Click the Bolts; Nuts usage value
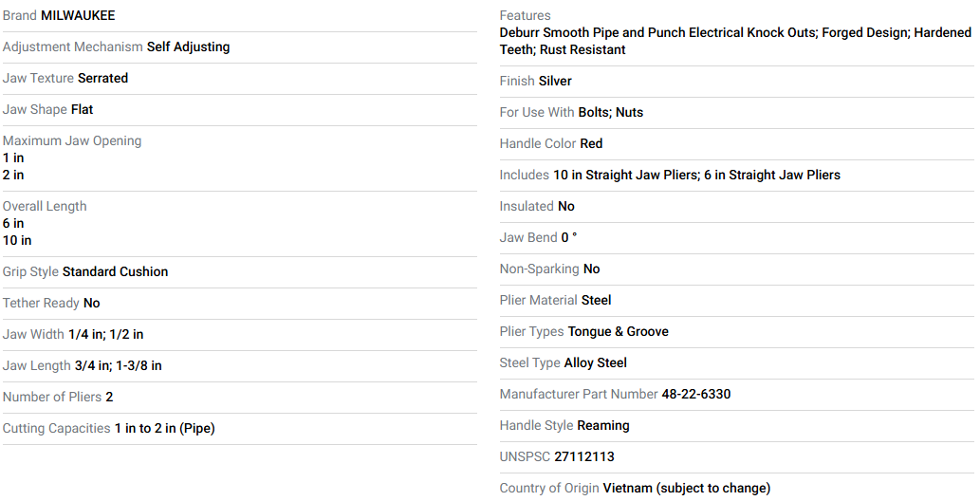Image resolution: width=980 pixels, height=501 pixels. pyautogui.click(x=611, y=112)
